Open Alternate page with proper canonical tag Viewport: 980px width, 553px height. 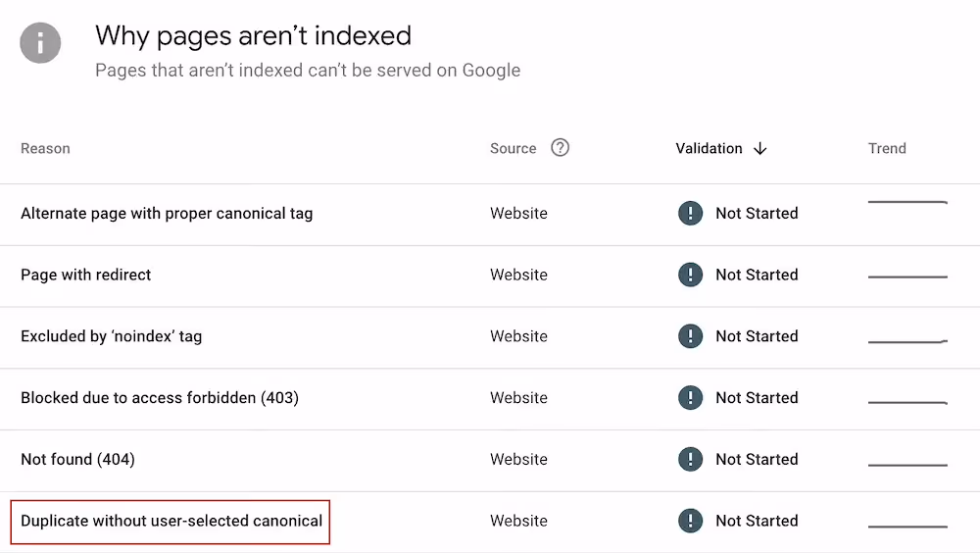pos(167,214)
